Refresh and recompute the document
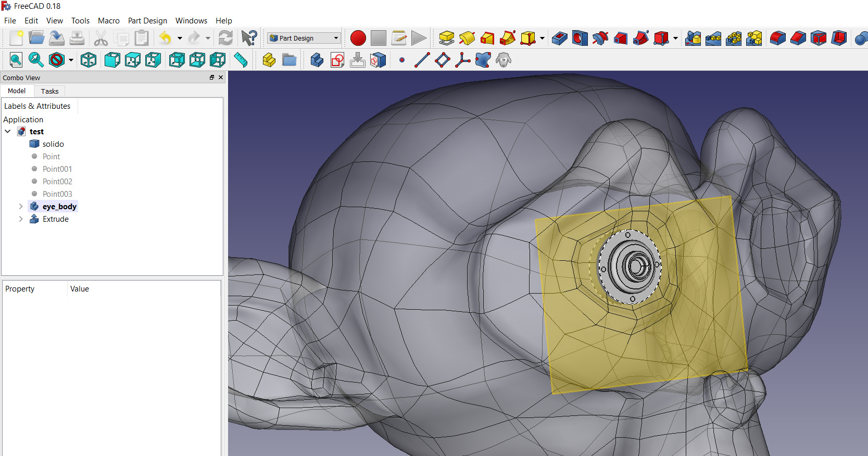868x456 pixels. coord(225,38)
